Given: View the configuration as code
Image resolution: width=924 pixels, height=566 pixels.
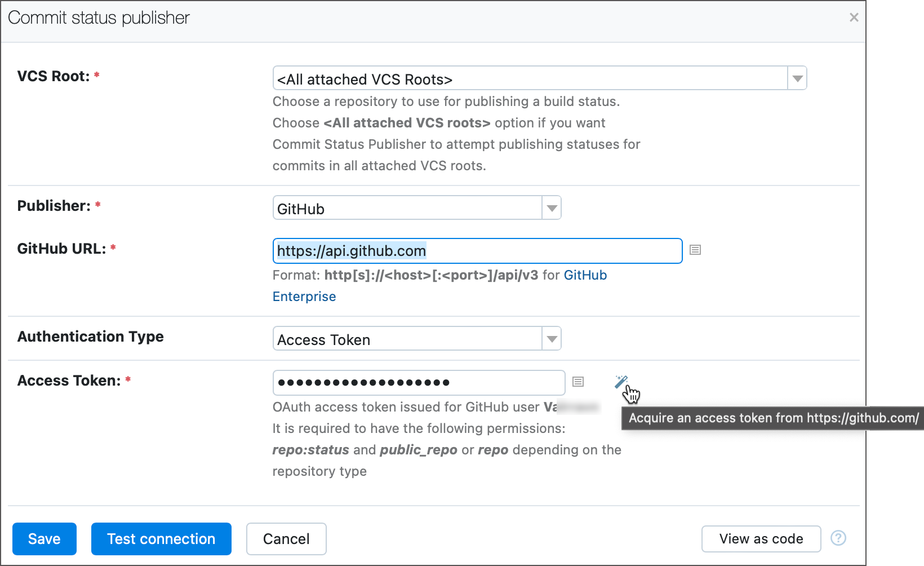Looking at the screenshot, I should tap(761, 538).
